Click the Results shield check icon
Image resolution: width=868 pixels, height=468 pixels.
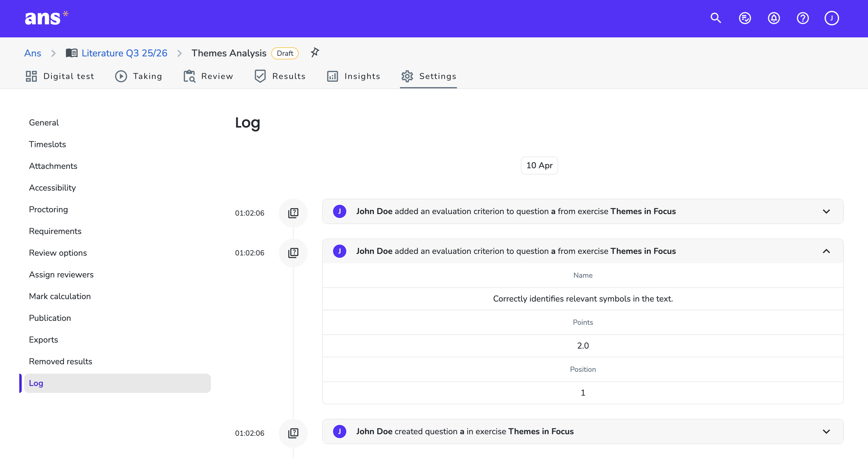click(260, 76)
